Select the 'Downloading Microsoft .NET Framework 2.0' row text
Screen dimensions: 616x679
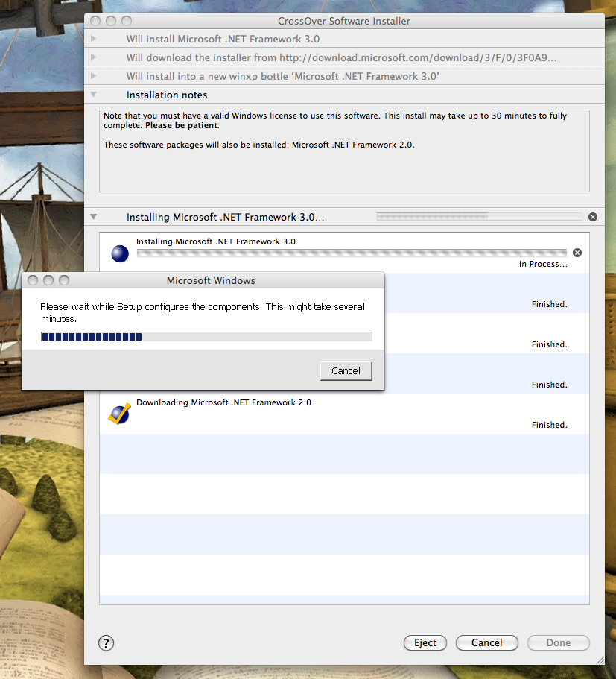pyautogui.click(x=223, y=402)
